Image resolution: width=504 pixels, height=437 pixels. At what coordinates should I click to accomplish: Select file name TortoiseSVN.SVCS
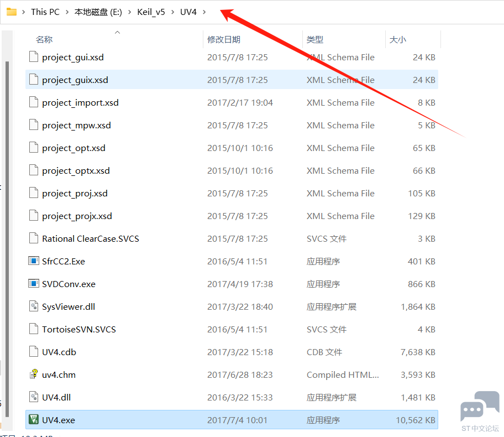pyautogui.click(x=79, y=330)
